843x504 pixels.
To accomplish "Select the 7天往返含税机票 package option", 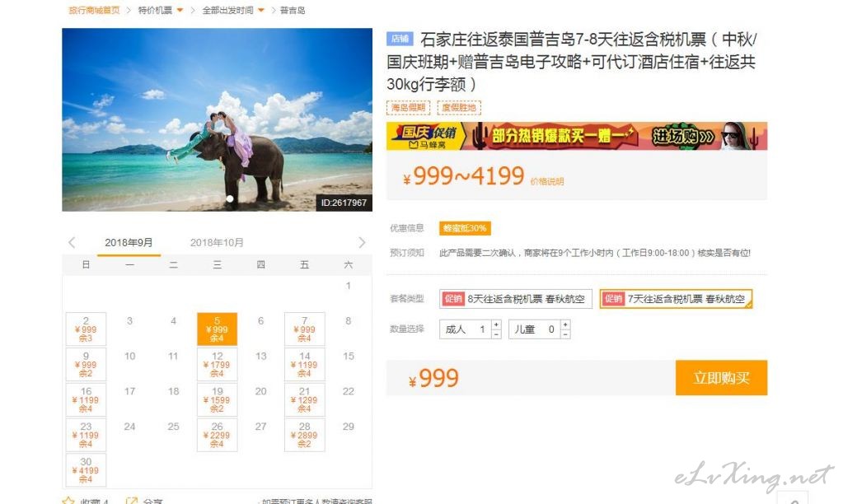I will (x=676, y=299).
